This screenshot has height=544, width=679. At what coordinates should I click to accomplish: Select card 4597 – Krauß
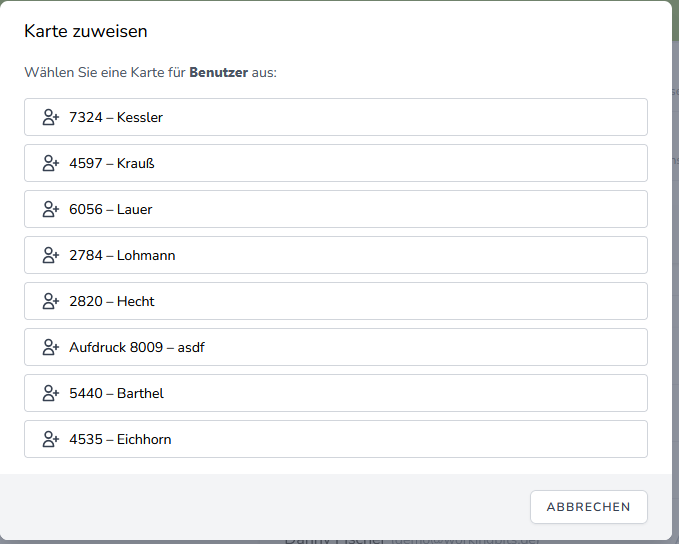pyautogui.click(x=336, y=163)
